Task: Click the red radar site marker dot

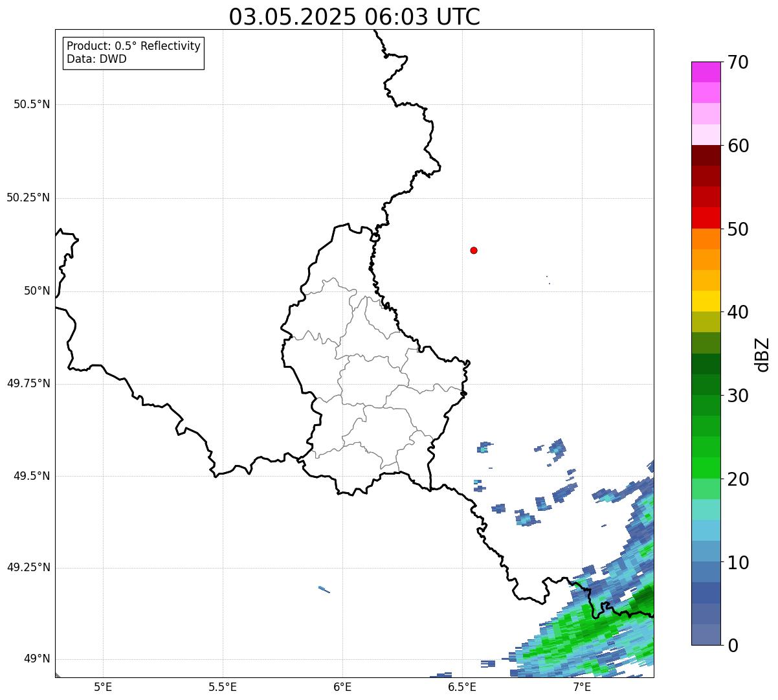Action: (x=474, y=250)
